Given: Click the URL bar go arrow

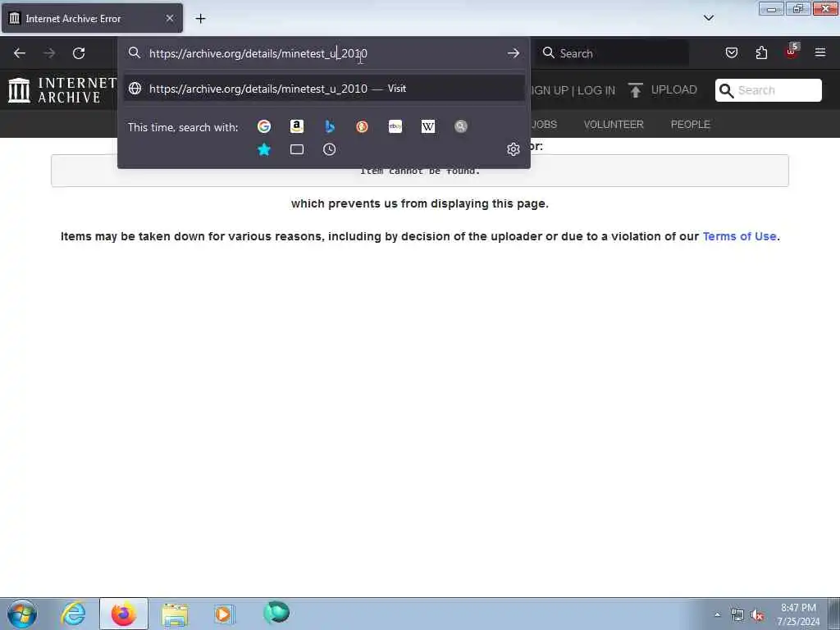Looking at the screenshot, I should pos(514,53).
